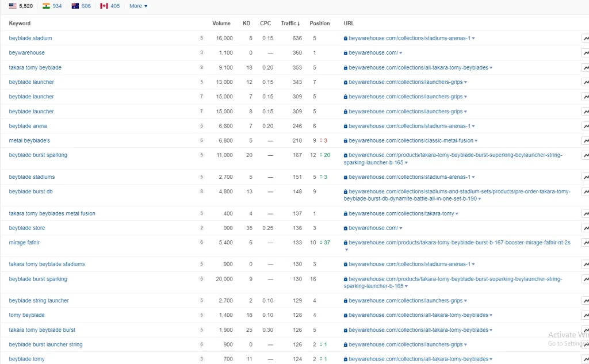Open the More countries dropdown

(x=138, y=6)
